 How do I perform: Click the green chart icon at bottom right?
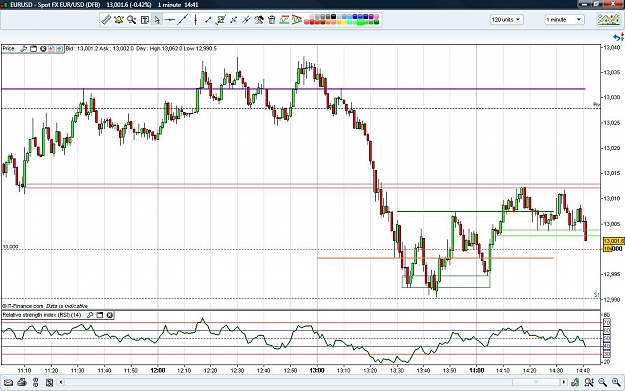click(574, 383)
